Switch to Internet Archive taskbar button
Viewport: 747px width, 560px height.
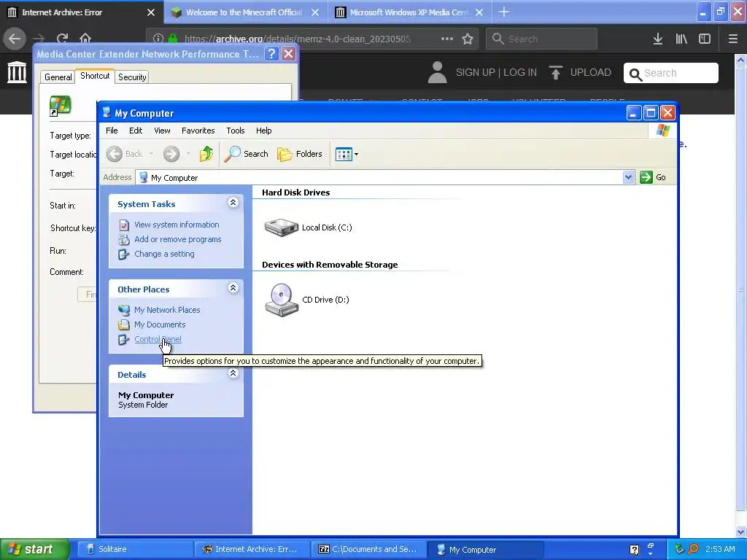pyautogui.click(x=252, y=549)
